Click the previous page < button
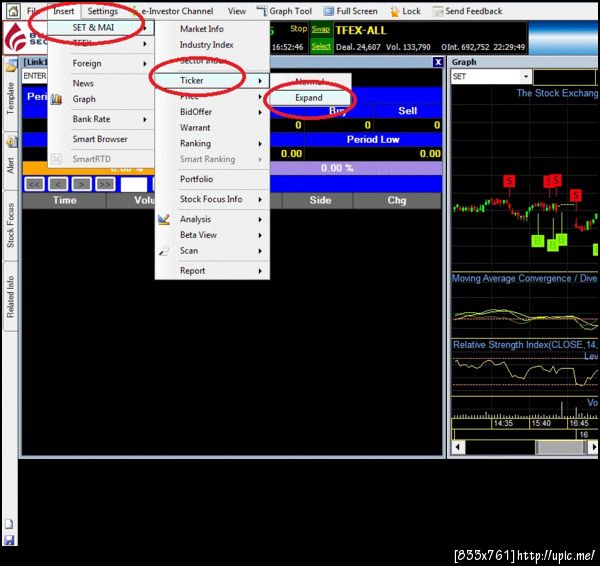The width and height of the screenshot is (600, 566). pos(58,184)
